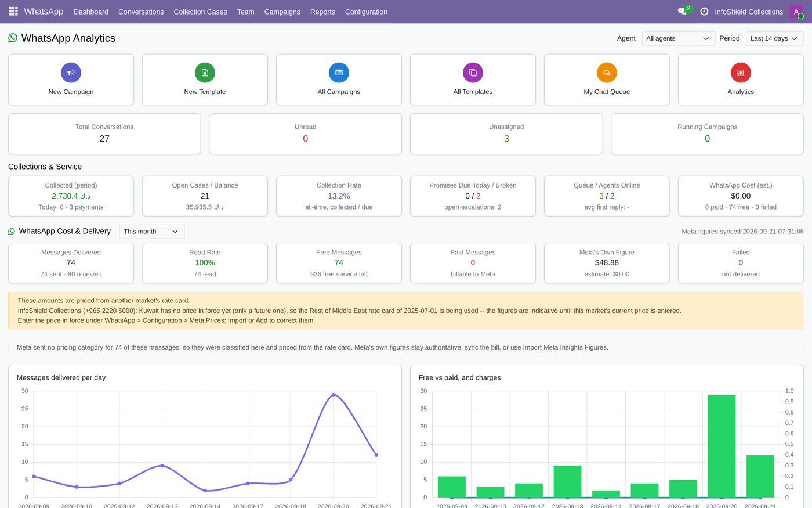
Task: Open the Dashboard menu
Action: point(91,12)
